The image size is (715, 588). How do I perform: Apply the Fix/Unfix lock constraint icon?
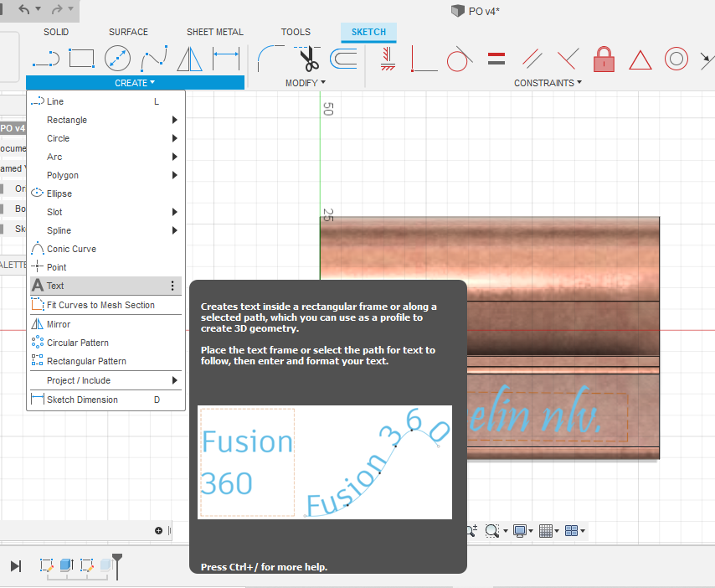[604, 59]
